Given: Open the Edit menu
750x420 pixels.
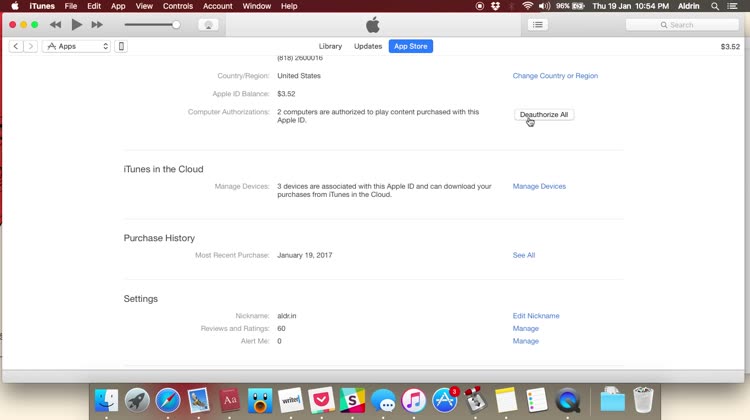Looking at the screenshot, I should pyautogui.click(x=94, y=6).
